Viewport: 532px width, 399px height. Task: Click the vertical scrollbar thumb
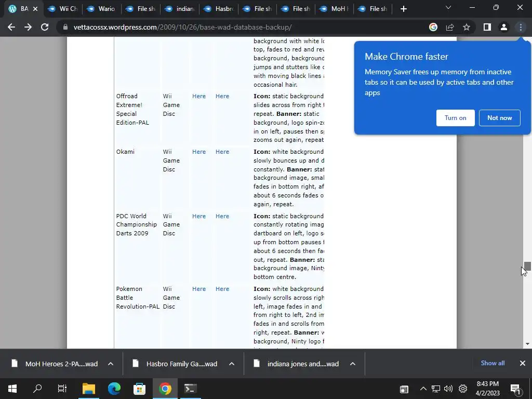point(527,266)
